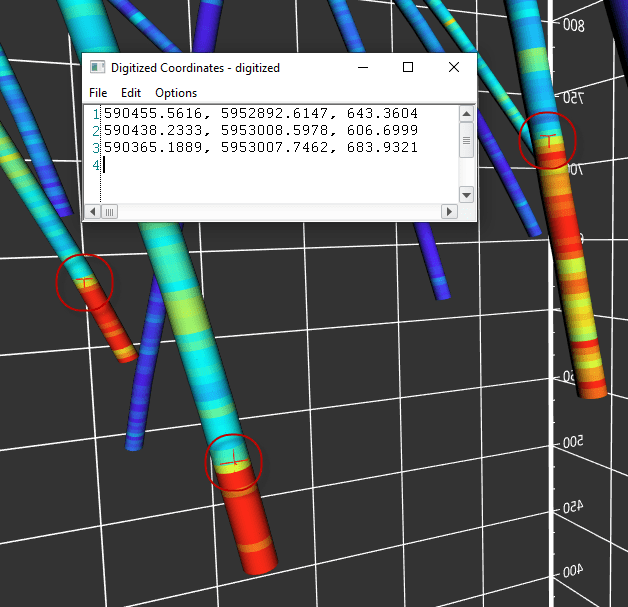Open the Options menu

(x=176, y=93)
